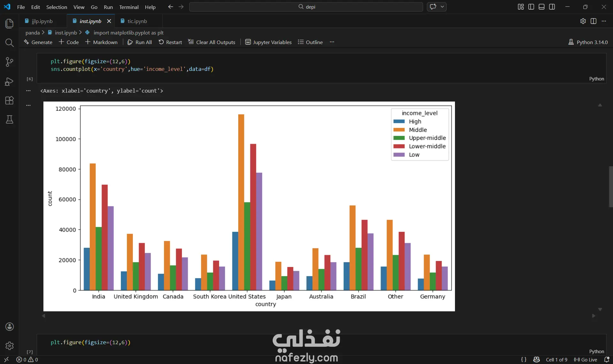Open the Copilot chat dropdown arrow
The height and width of the screenshot is (364, 613).
[x=442, y=7]
